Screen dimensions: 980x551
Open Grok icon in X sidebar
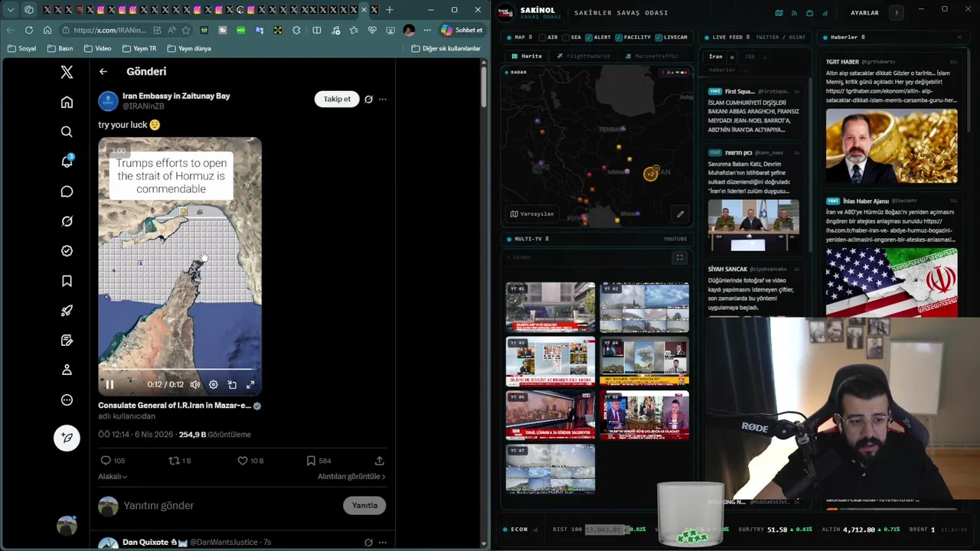pos(67,221)
